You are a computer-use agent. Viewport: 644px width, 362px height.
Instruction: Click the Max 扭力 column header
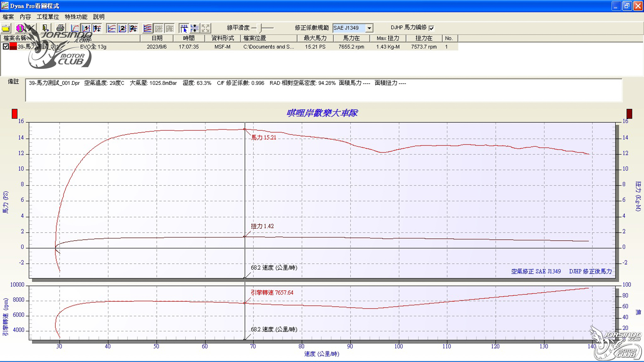pyautogui.click(x=388, y=38)
